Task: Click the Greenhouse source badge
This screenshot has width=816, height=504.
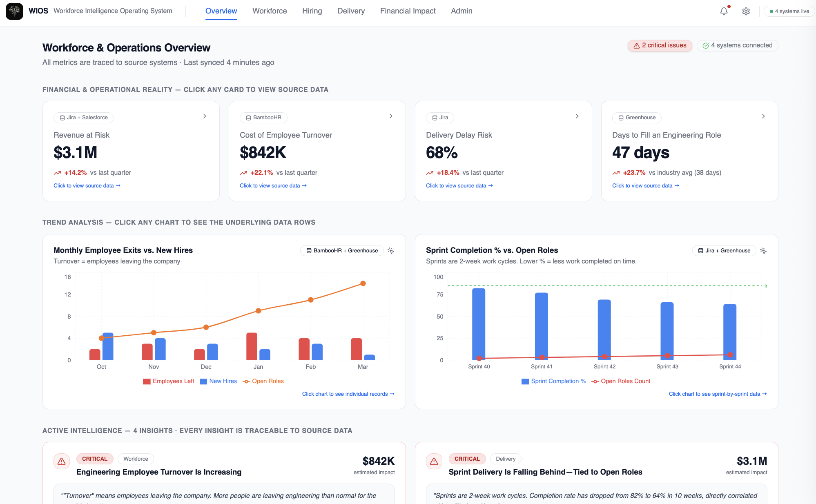Action: [637, 118]
